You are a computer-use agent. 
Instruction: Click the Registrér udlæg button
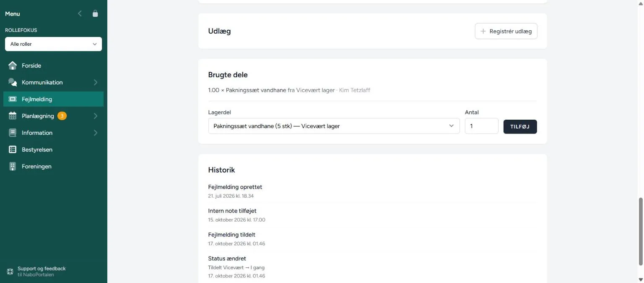coord(506,31)
